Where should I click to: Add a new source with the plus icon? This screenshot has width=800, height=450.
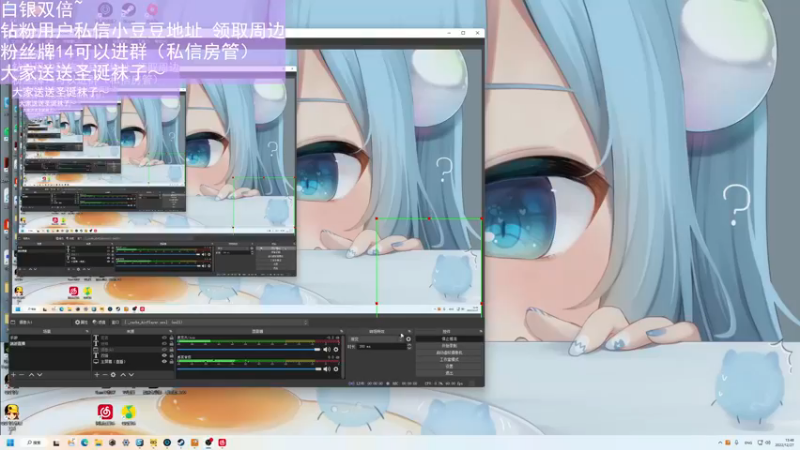[x=97, y=375]
